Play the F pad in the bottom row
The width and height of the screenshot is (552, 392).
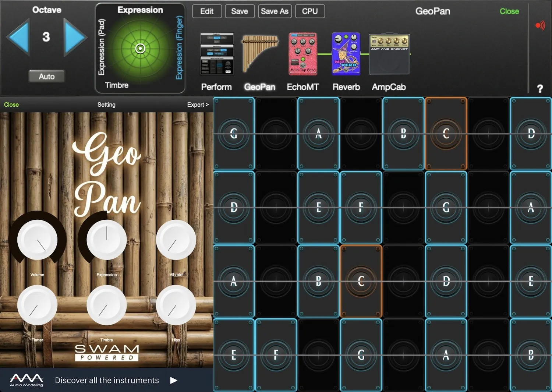pyautogui.click(x=276, y=355)
